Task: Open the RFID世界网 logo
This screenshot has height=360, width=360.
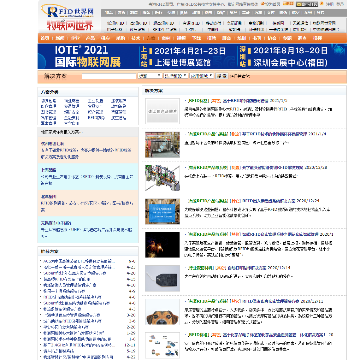Action: coord(67,11)
